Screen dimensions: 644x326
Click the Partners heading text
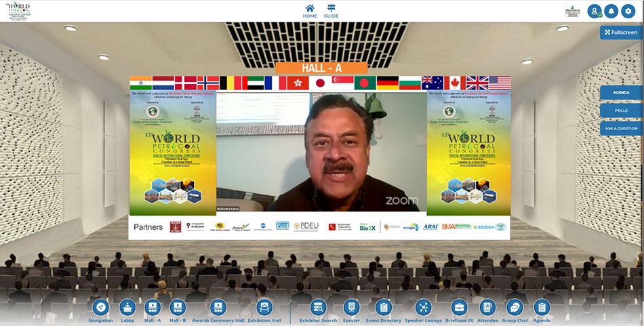click(148, 227)
